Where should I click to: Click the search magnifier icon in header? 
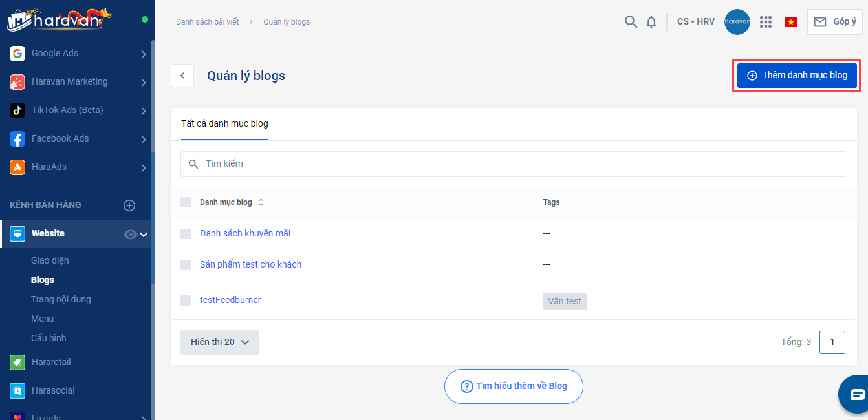(631, 22)
